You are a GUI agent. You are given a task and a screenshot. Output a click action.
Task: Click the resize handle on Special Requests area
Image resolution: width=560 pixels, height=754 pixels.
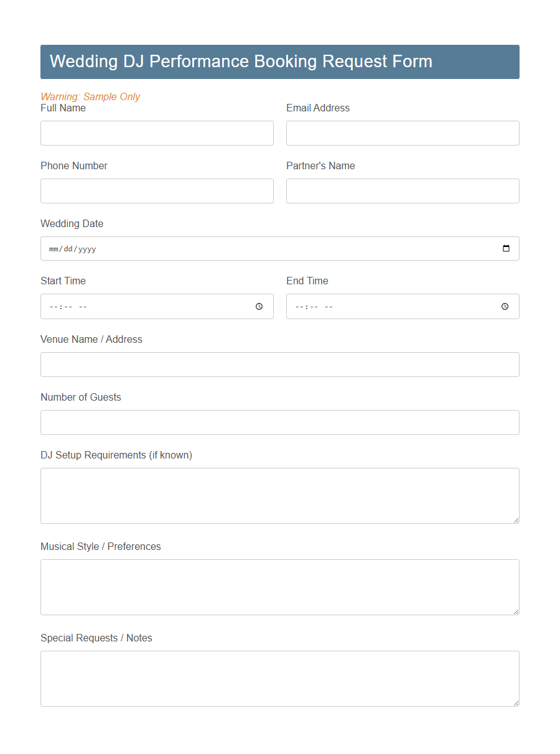[x=516, y=703]
